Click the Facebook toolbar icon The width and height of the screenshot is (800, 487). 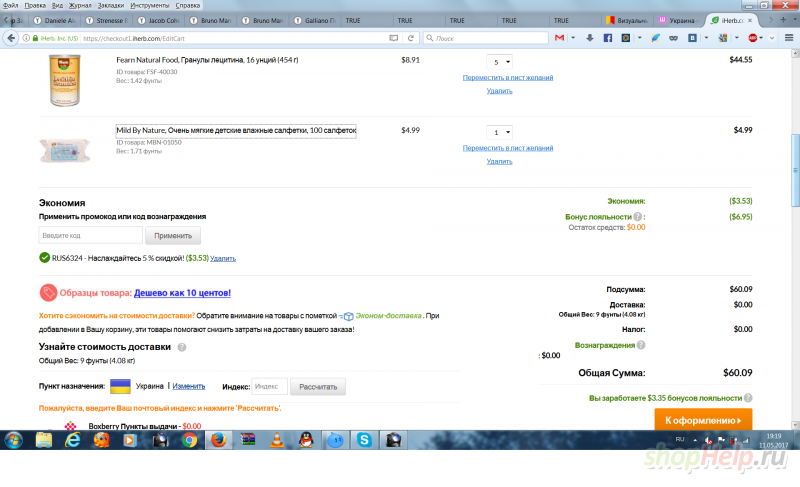coord(608,38)
